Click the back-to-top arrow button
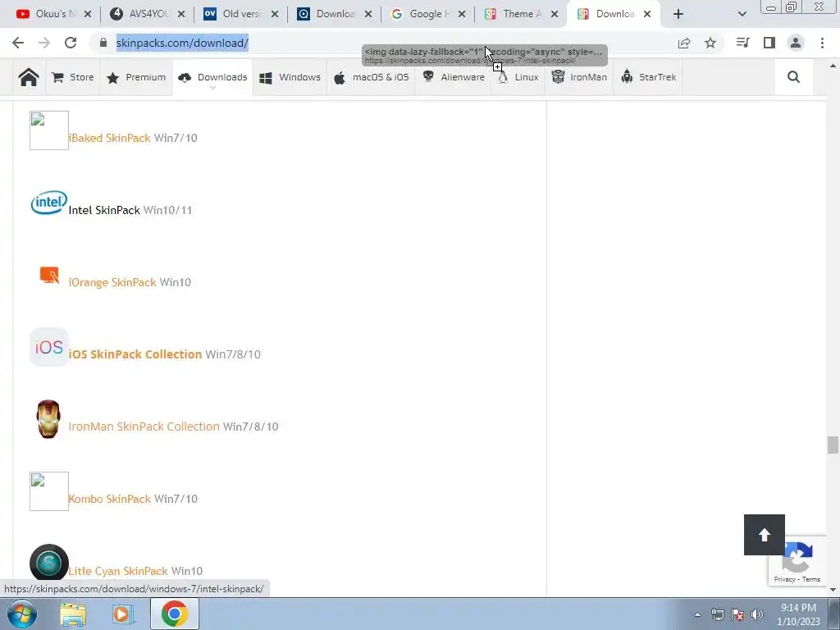The image size is (840, 630). [x=764, y=535]
